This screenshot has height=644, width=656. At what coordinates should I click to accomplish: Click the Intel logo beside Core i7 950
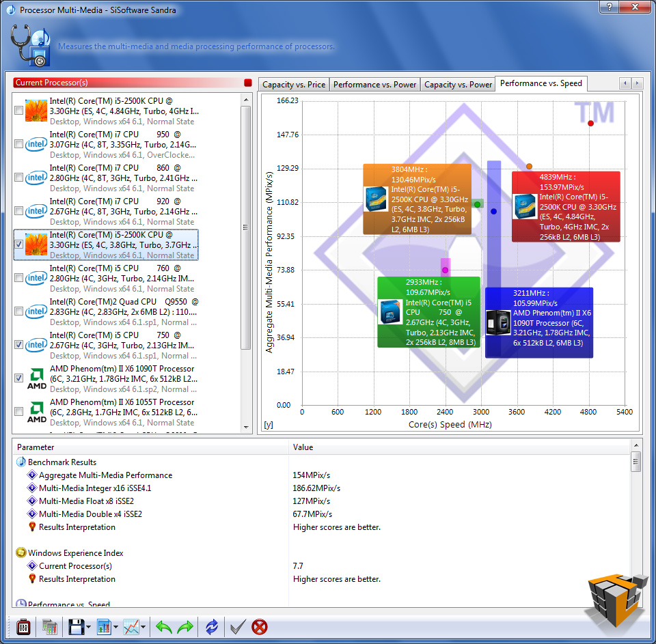coord(36,144)
